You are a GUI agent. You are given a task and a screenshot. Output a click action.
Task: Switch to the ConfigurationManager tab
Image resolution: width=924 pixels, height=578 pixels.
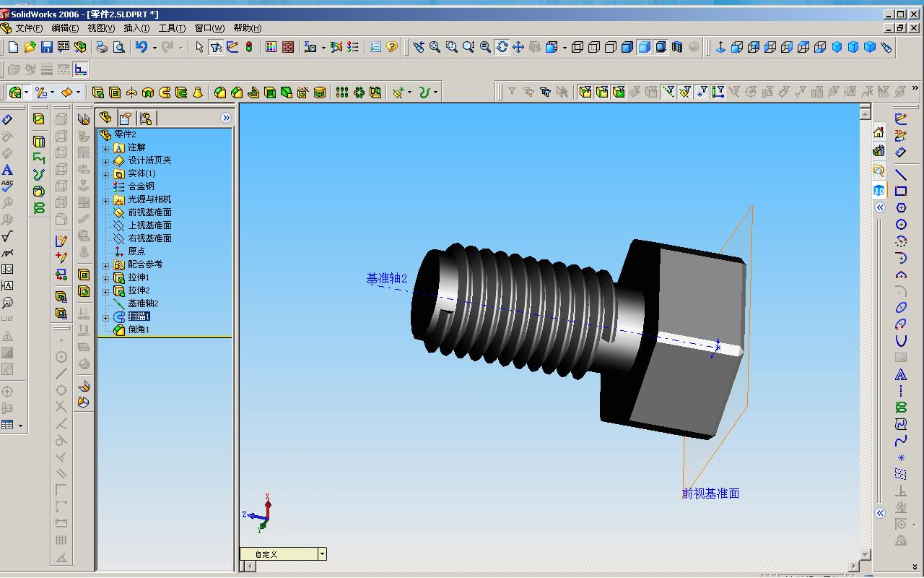pos(145,118)
